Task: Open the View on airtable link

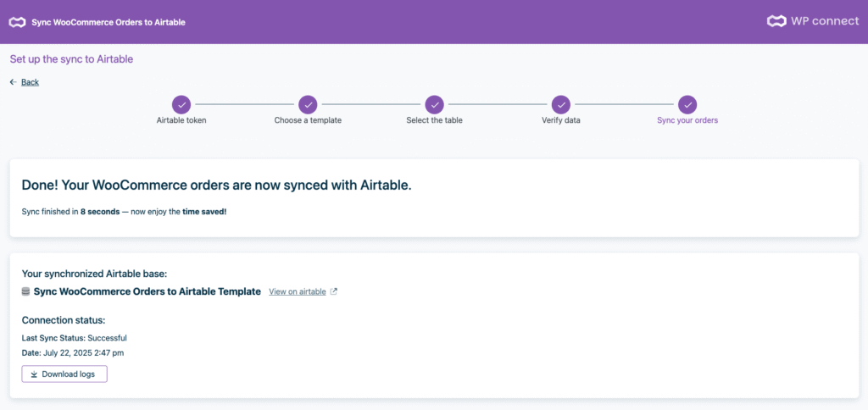Action: coord(298,291)
